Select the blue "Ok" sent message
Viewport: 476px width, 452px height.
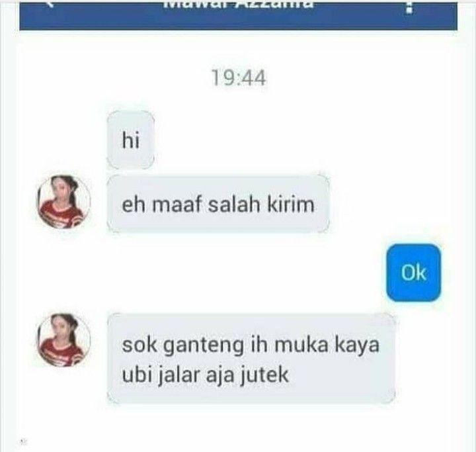413,273
